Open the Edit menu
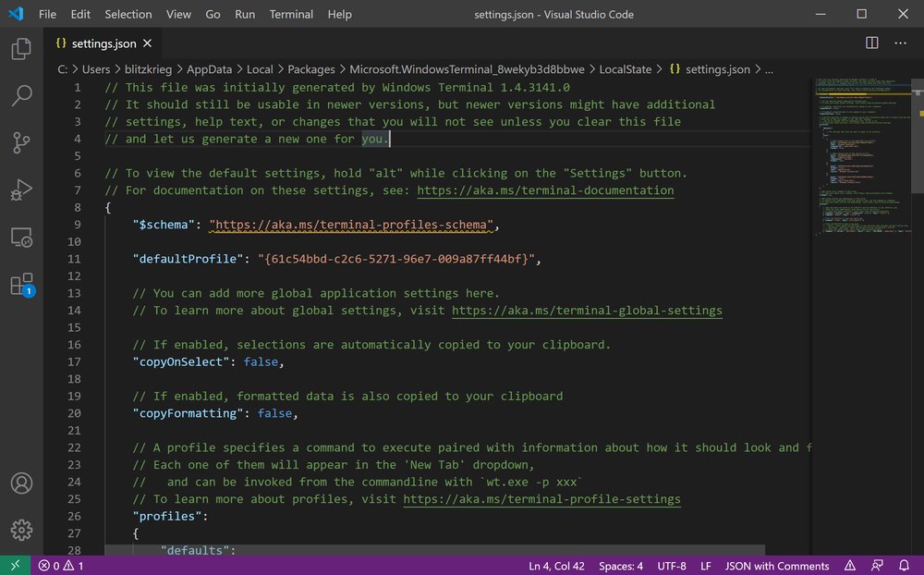Viewport: 924px width, 575px height. 80,14
